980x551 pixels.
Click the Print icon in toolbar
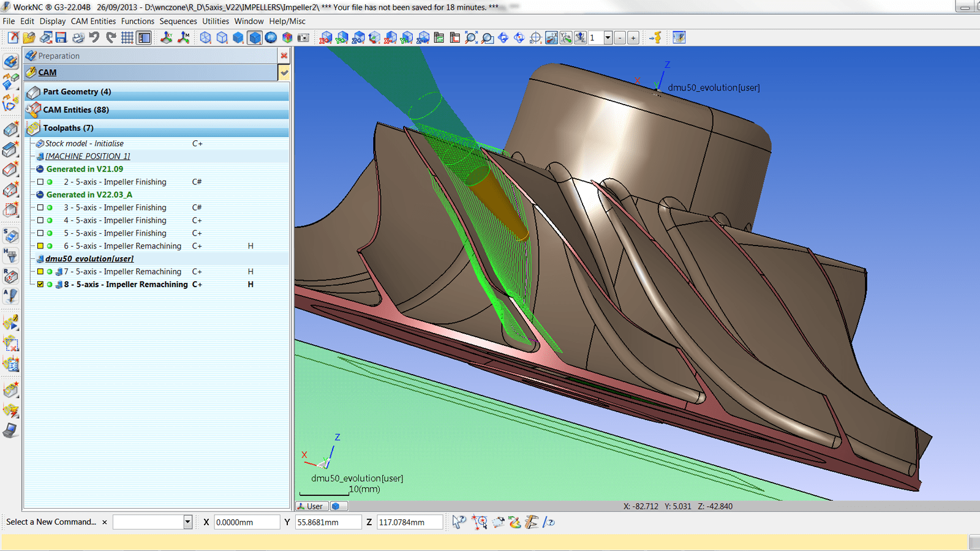pyautogui.click(x=78, y=38)
